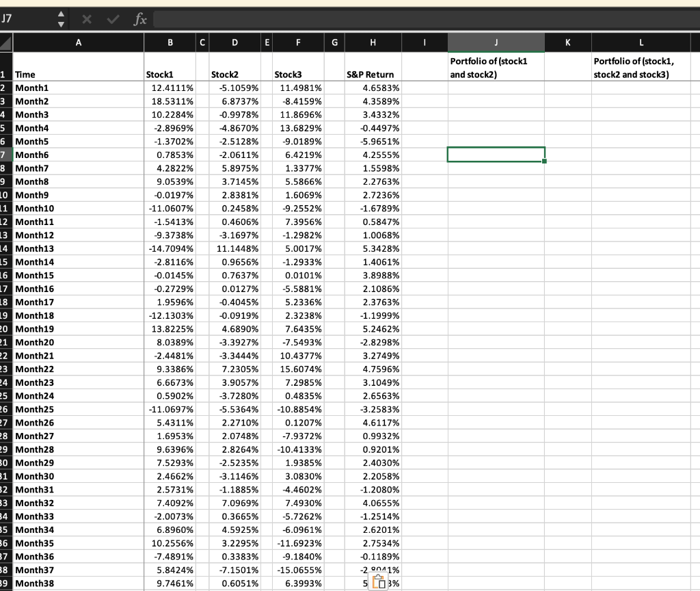Click the Month30 cell
The image size is (700, 591).
(79, 477)
